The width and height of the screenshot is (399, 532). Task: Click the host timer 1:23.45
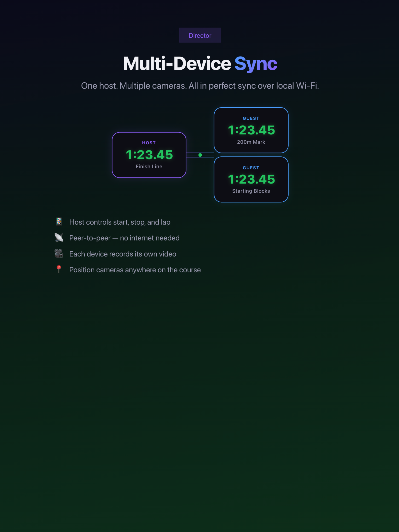[x=149, y=155]
